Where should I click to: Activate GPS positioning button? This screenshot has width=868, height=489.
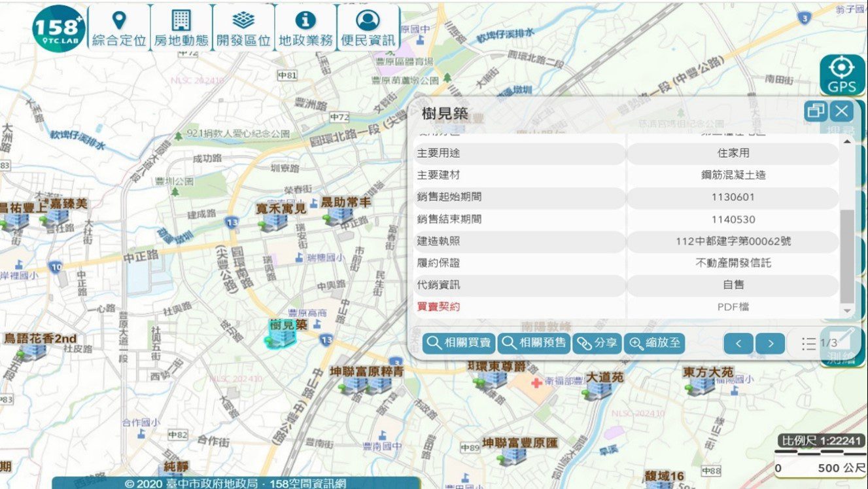(842, 75)
